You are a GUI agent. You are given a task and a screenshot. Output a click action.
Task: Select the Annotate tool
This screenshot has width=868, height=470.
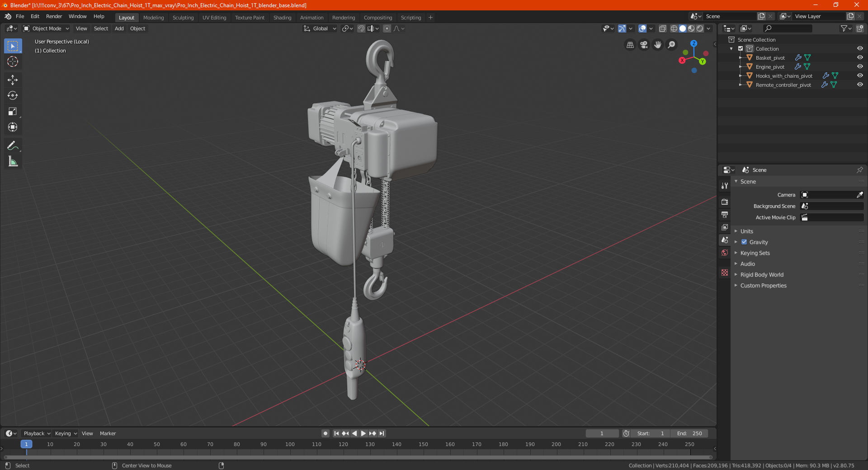tap(13, 146)
